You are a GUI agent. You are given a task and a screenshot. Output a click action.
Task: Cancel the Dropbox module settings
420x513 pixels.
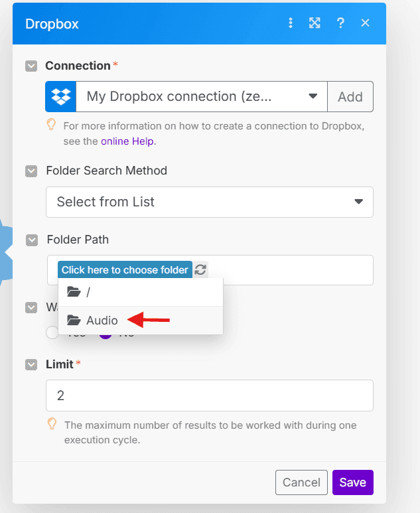[301, 482]
